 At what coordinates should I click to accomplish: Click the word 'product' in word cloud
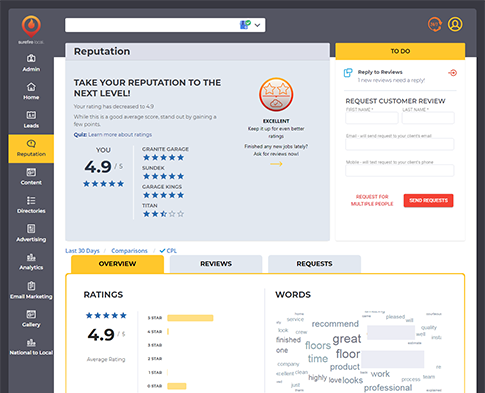pyautogui.click(x=345, y=367)
